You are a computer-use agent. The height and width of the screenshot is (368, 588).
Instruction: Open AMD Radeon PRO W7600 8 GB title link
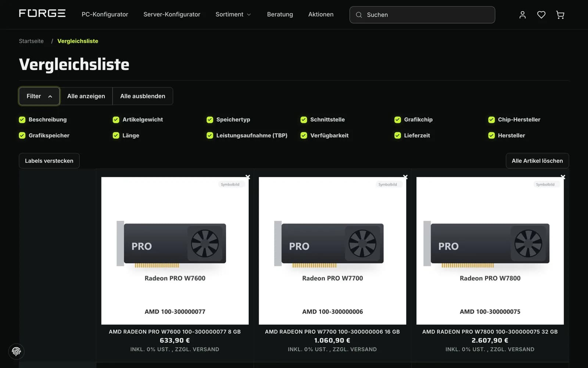[175, 332]
